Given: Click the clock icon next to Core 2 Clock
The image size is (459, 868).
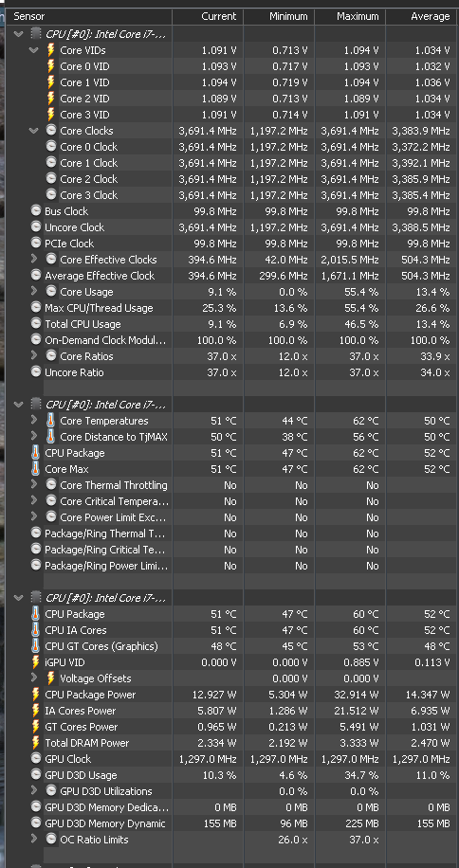Looking at the screenshot, I should click(51, 178).
